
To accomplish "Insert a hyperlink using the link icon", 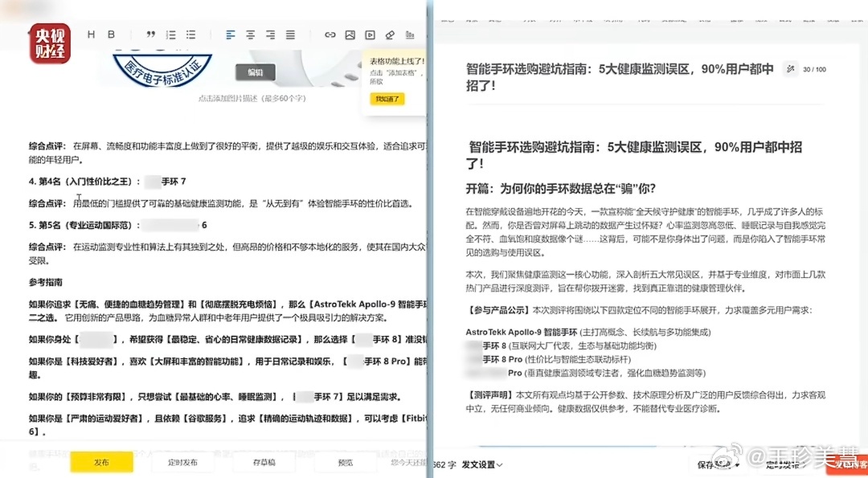I will (330, 35).
